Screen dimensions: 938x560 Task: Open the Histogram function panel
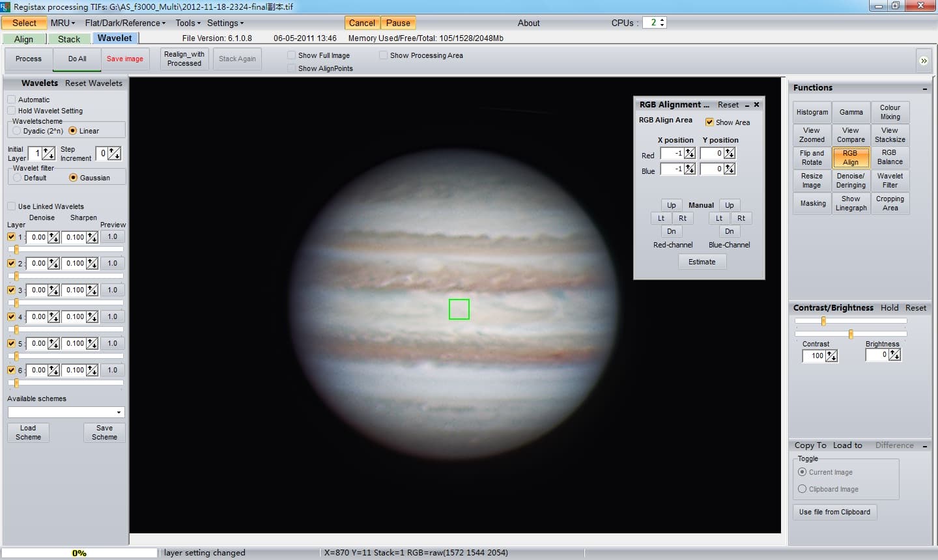coord(812,111)
